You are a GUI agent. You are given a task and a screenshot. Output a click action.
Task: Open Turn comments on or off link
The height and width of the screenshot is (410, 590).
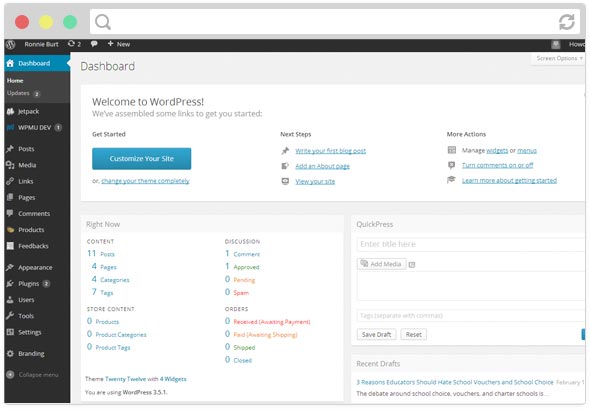point(497,165)
